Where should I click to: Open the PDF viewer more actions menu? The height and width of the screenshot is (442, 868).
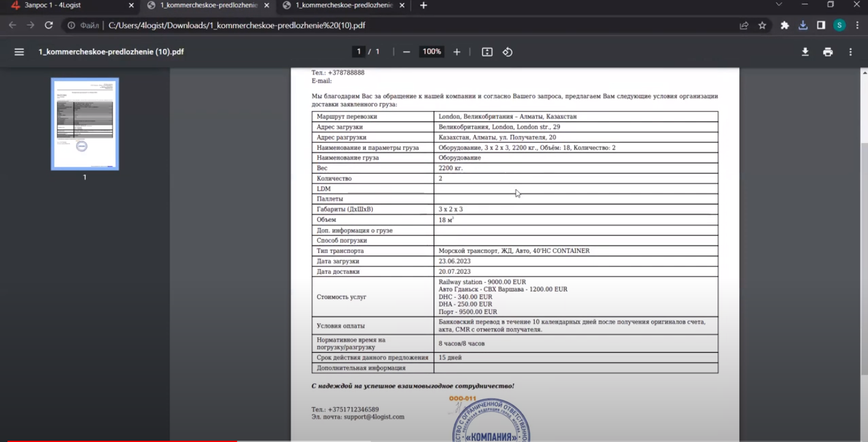coord(851,52)
